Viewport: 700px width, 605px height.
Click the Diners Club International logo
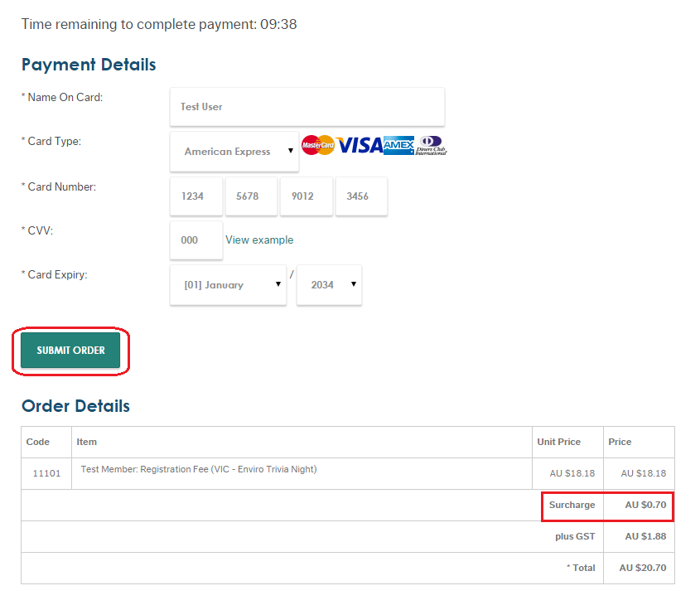[x=431, y=145]
